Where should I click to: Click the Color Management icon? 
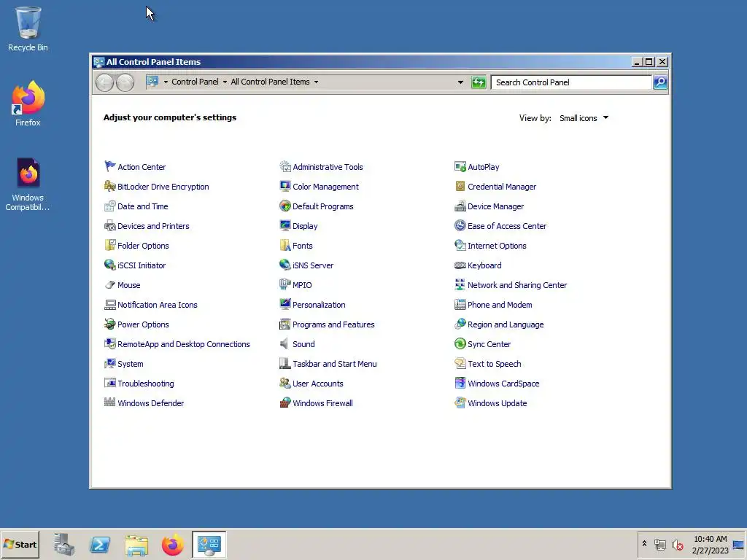285,186
